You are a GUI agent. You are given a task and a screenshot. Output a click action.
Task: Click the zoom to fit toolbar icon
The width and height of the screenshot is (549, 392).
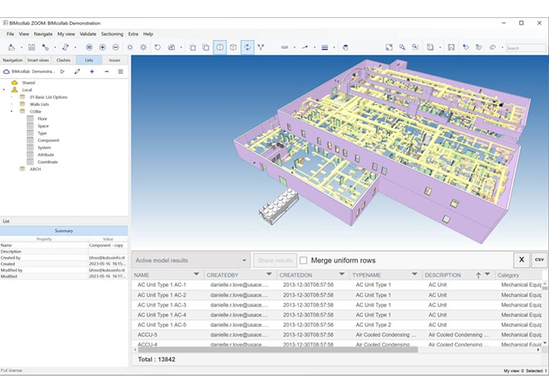(x=389, y=48)
